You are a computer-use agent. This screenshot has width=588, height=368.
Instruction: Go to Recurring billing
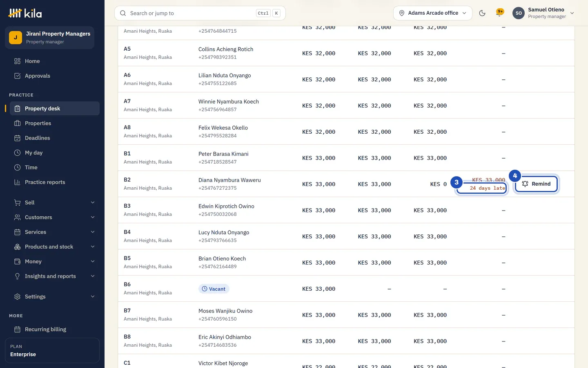(x=55, y=330)
